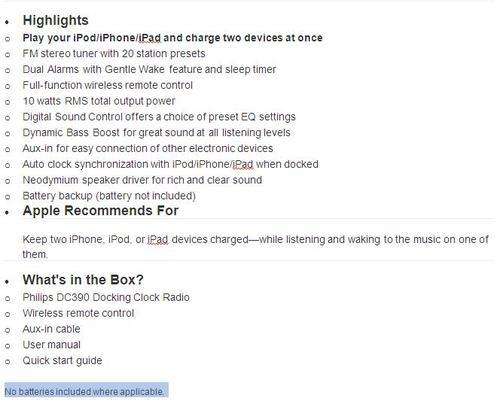This screenshot has height=404, width=500.
Task: Click the misspelled iPad word in bold line
Action: [149, 38]
